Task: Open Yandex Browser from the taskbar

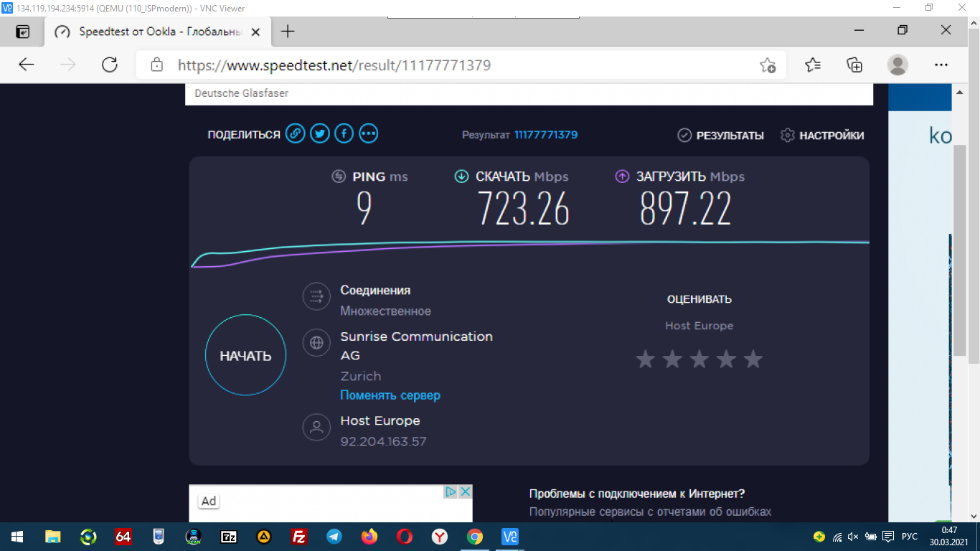Action: click(440, 537)
